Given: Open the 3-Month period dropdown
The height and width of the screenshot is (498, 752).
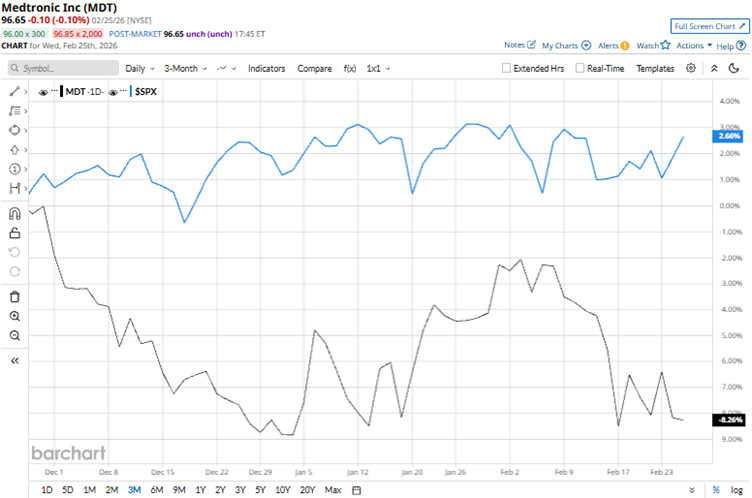Looking at the screenshot, I should (x=185, y=69).
